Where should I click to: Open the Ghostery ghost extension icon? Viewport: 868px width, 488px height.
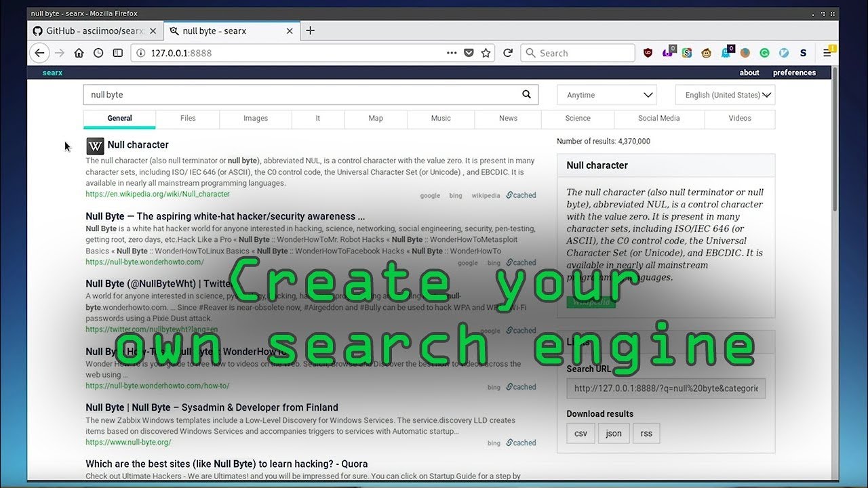coord(726,52)
